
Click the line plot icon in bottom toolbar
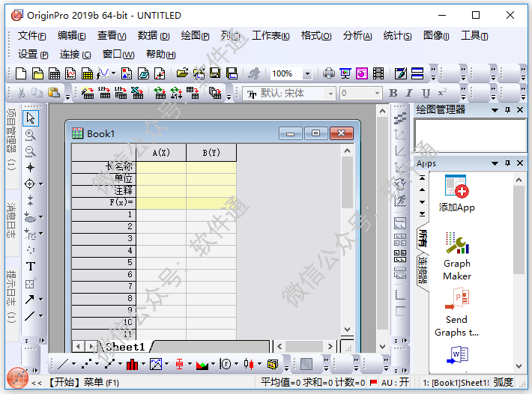click(63, 364)
